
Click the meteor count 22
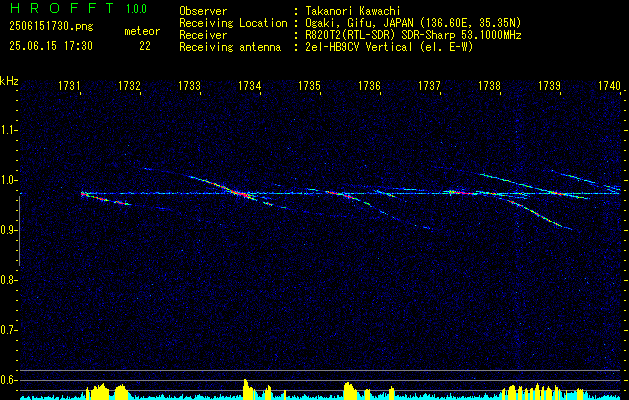click(x=145, y=46)
